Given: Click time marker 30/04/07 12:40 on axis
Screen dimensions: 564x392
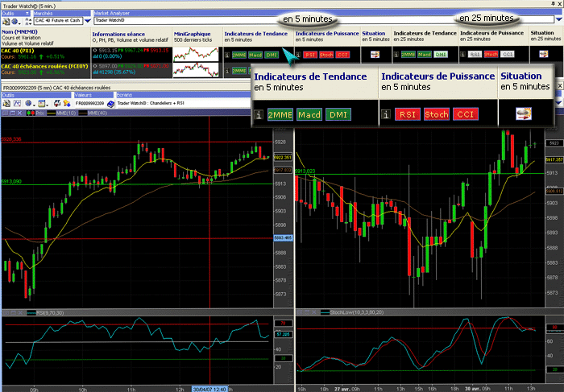Looking at the screenshot, I should 209,390.
